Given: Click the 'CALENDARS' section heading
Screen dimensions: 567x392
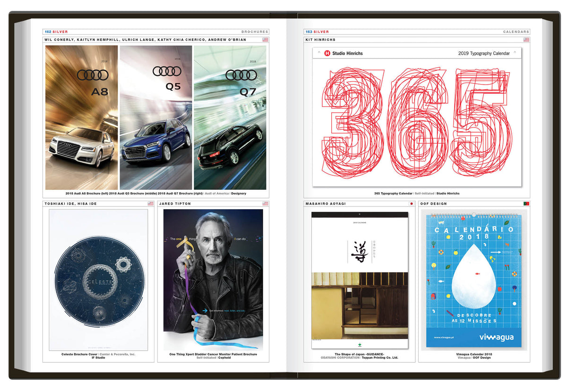Looking at the screenshot, I should pyautogui.click(x=516, y=32).
